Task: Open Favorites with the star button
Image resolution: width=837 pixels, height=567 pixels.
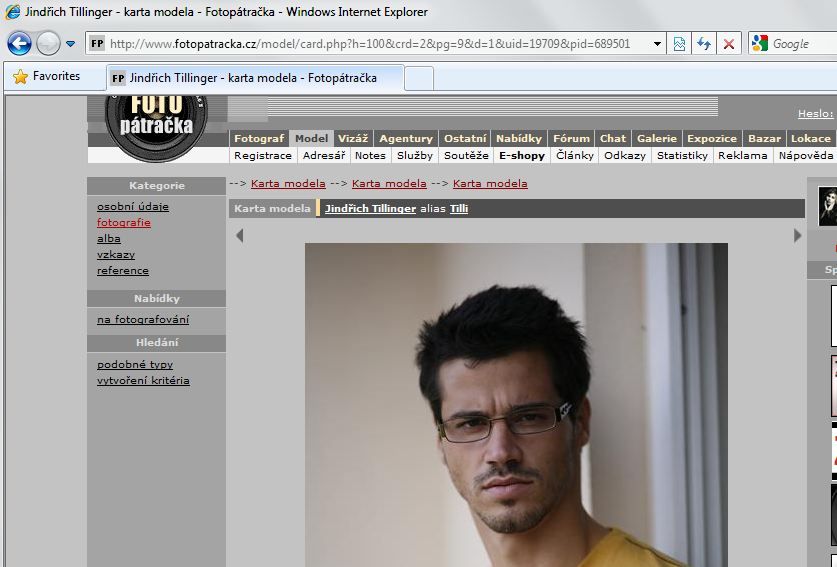Action: click(46, 76)
